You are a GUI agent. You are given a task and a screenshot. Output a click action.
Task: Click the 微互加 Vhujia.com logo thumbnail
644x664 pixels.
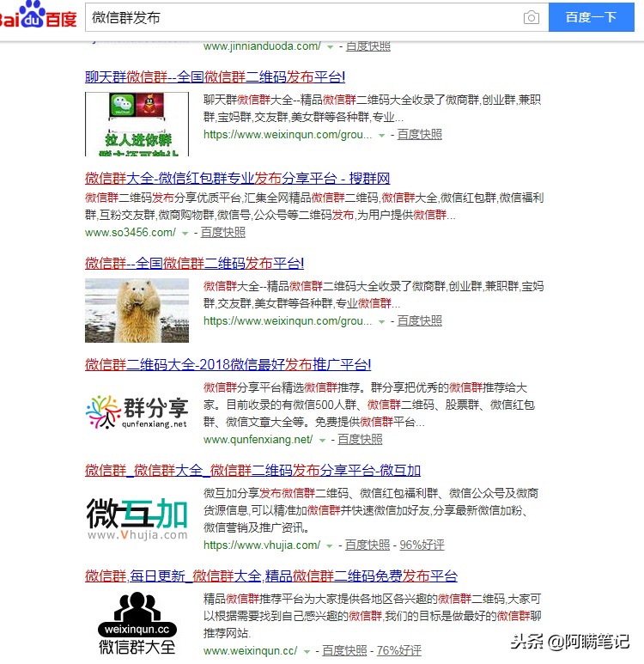point(137,519)
